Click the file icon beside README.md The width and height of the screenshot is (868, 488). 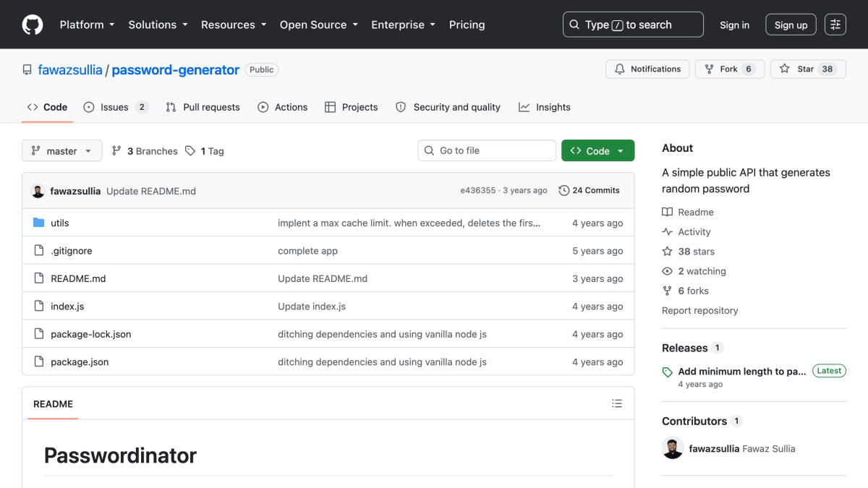tap(39, 278)
